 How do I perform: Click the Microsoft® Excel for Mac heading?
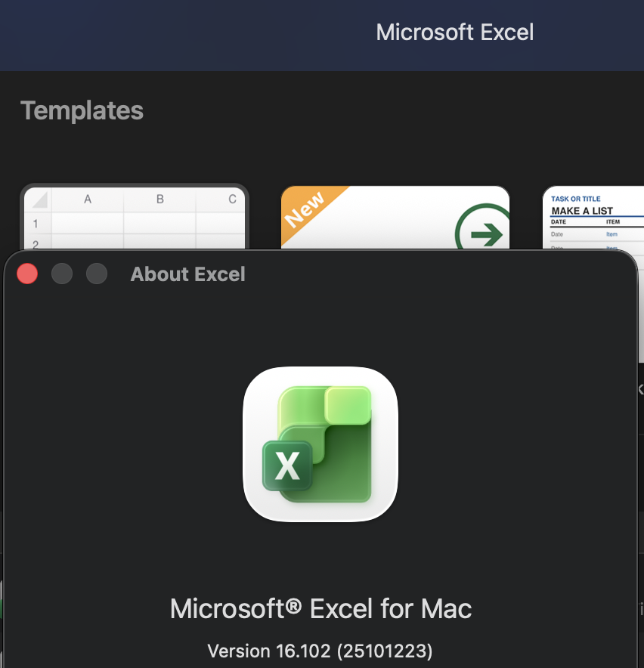320,608
